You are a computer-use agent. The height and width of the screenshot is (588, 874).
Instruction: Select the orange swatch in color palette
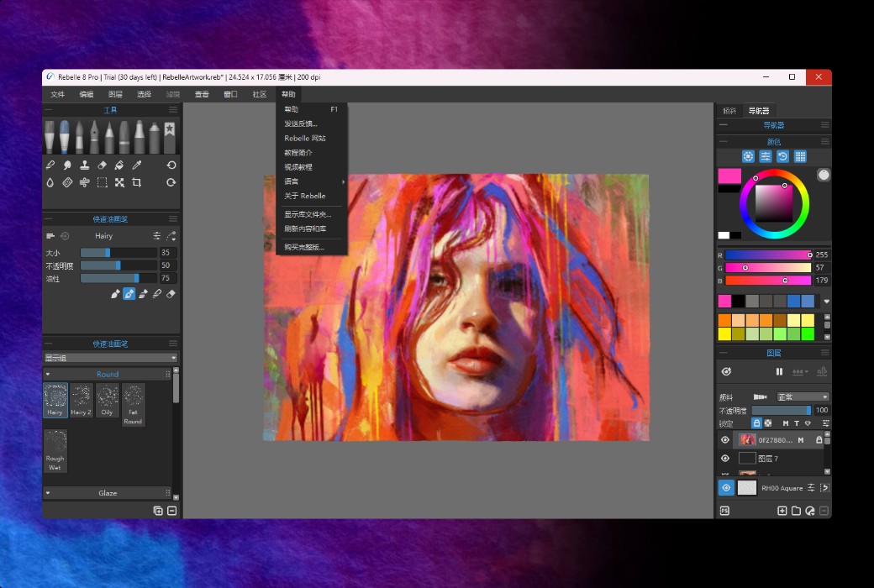pos(724,320)
